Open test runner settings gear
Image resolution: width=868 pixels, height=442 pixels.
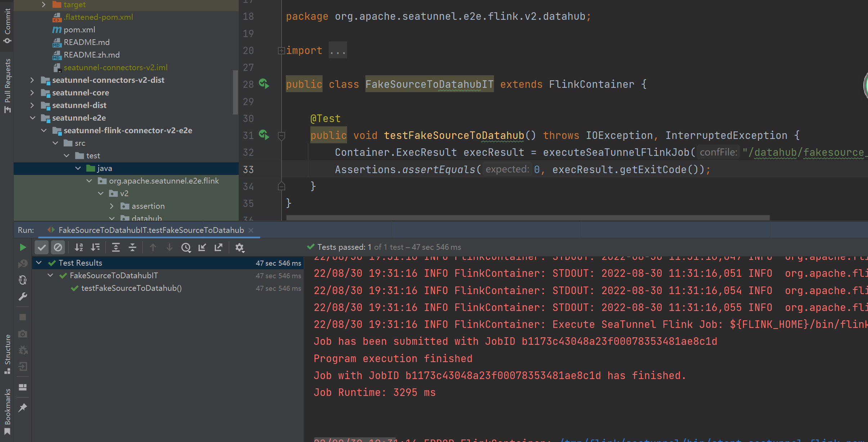point(240,247)
